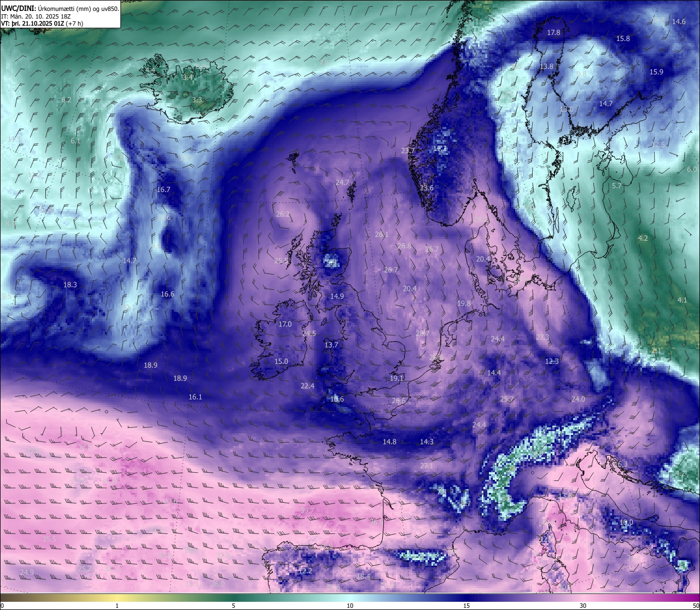The height and width of the screenshot is (610, 700).
Task: Click the 24.9 value label
Action: coord(27,573)
